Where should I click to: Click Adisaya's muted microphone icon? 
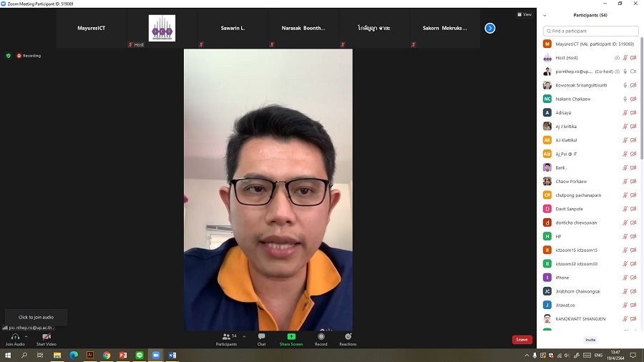click(625, 113)
